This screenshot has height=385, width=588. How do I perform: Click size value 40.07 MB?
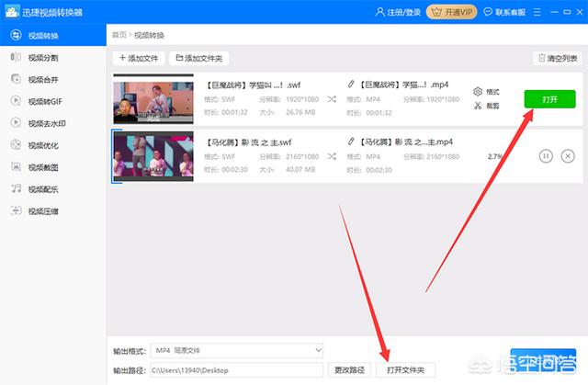[300, 169]
